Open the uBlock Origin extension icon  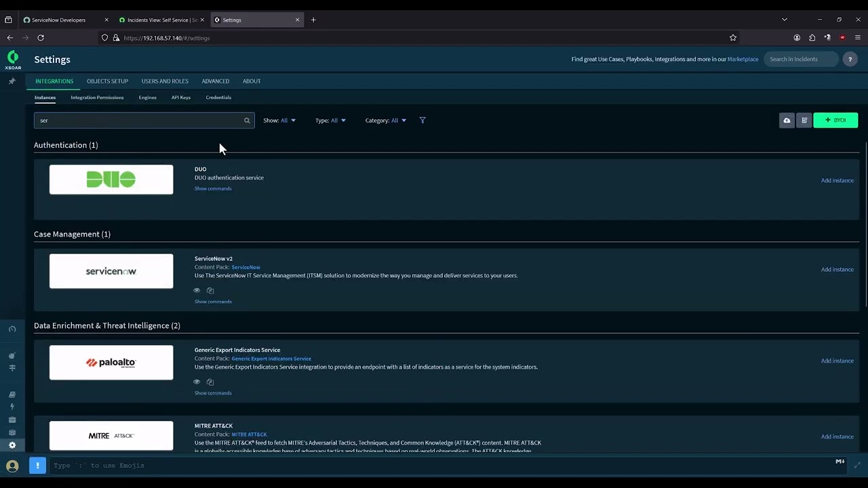point(842,38)
